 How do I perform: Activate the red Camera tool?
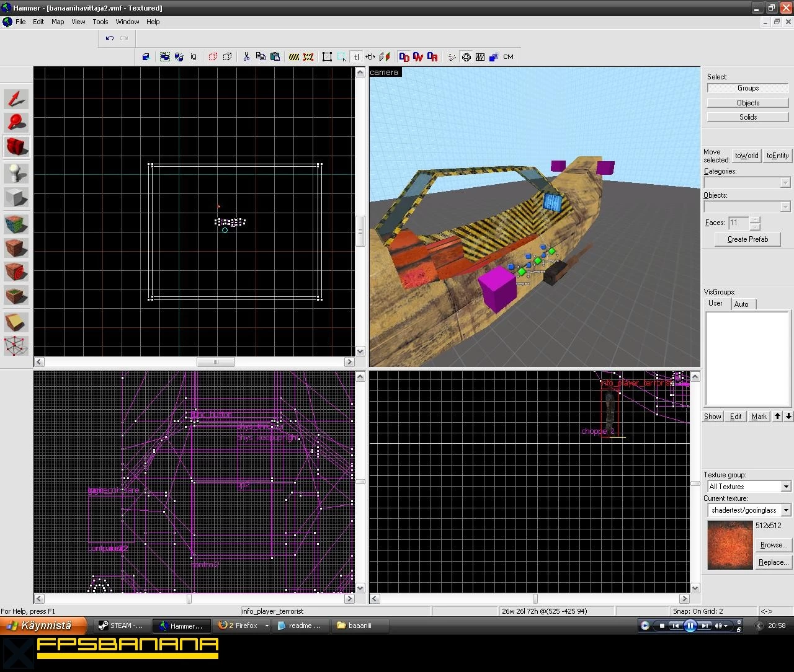16,147
